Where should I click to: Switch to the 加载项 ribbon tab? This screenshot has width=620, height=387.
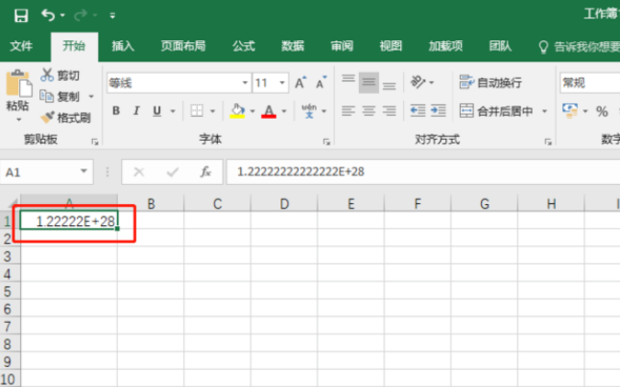pos(446,46)
